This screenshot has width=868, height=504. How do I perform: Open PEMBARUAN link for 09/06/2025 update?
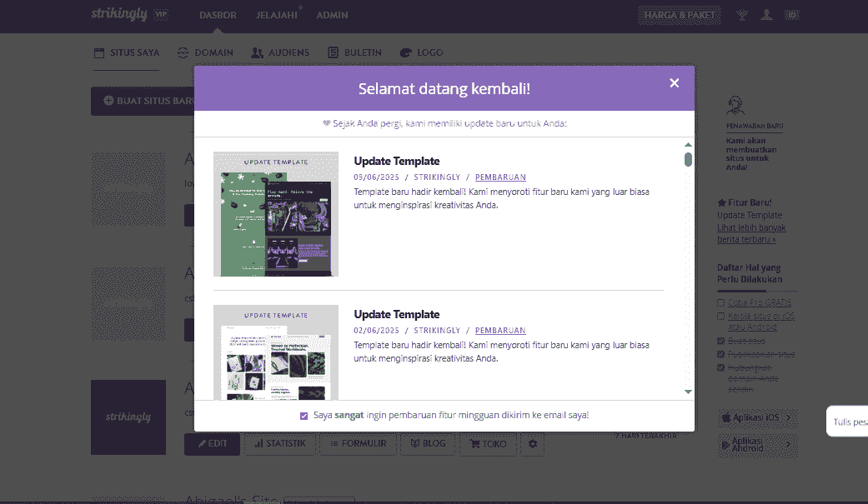[500, 177]
